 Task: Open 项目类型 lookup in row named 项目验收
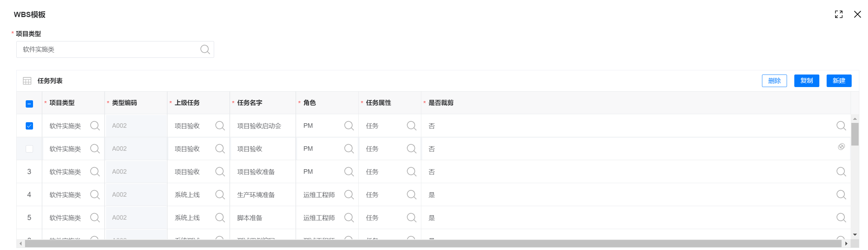click(95, 149)
